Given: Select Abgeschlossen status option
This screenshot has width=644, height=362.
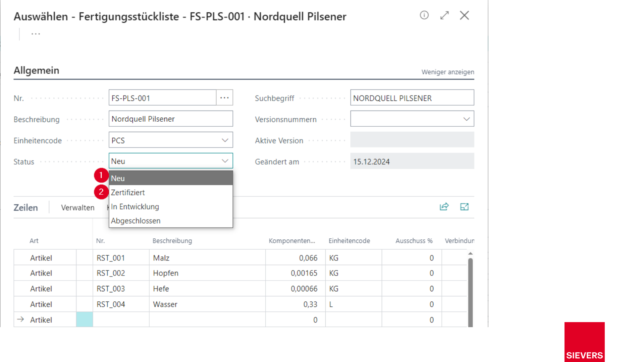Looking at the screenshot, I should (x=171, y=221).
